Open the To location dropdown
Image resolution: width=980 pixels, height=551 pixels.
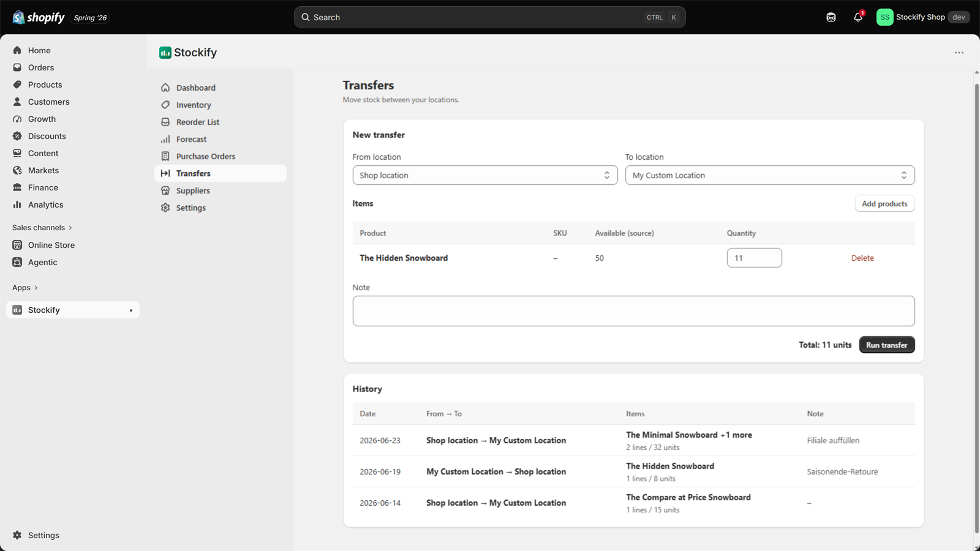pyautogui.click(x=770, y=175)
